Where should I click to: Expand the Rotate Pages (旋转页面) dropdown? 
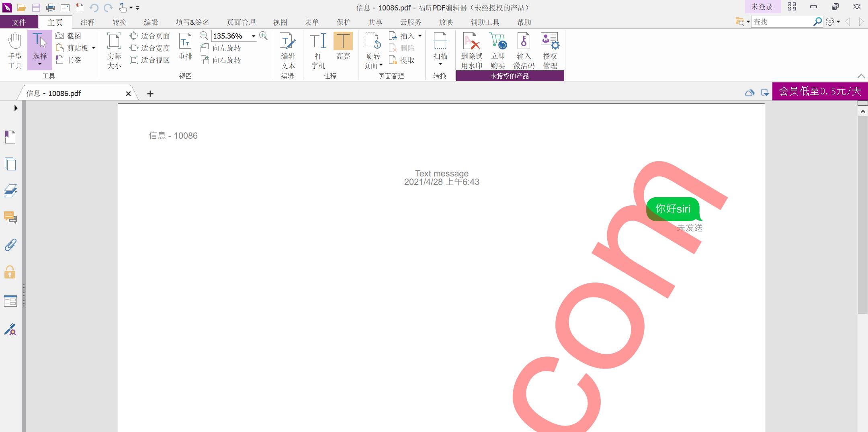381,65
